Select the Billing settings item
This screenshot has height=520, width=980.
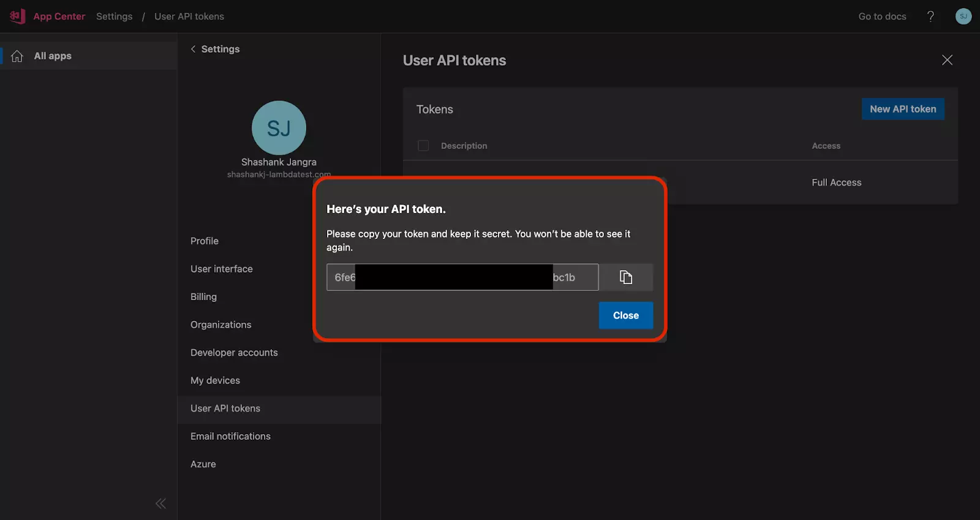coord(203,297)
